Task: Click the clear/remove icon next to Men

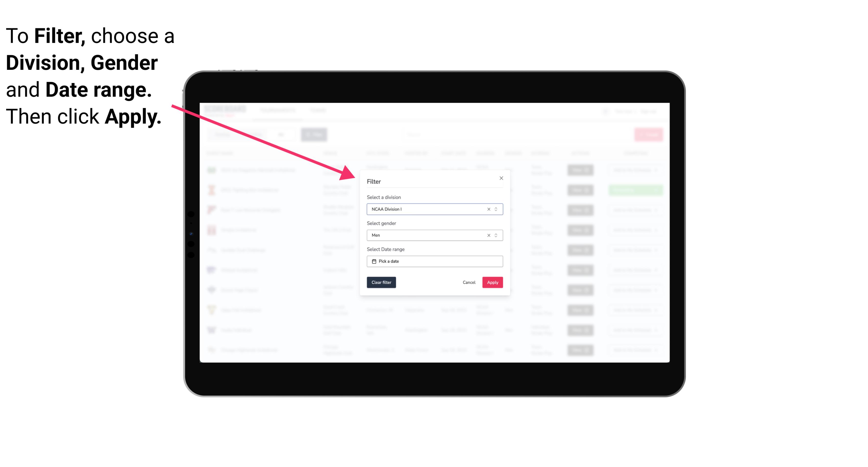Action: 488,235
